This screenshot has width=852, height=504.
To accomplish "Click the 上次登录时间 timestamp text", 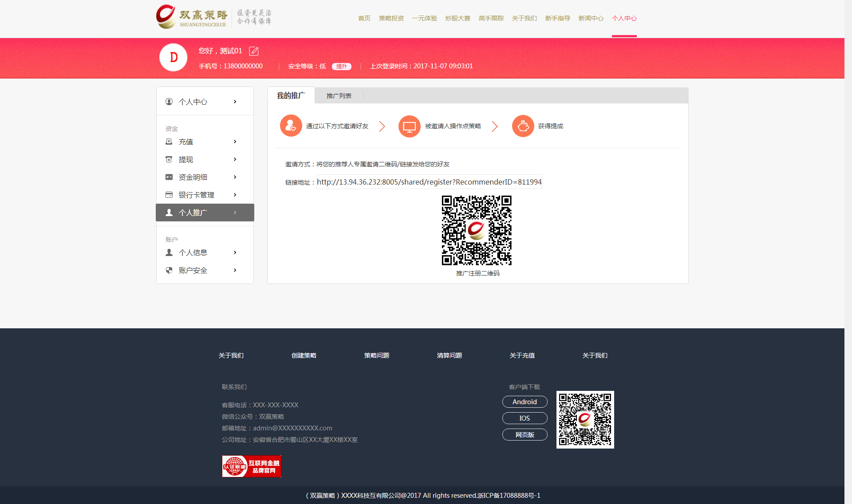I will pos(422,66).
